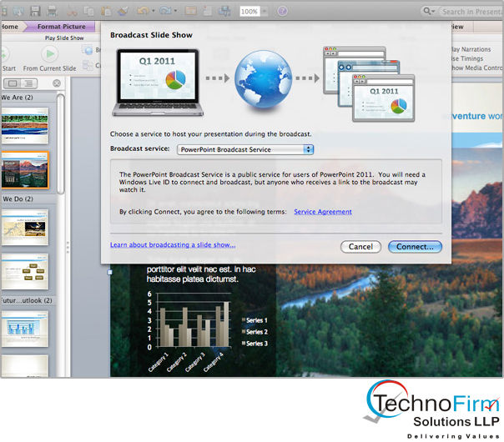Screen dimensions: 504x442
Task: Switch to slide thumbnails view in pane
Action: (13, 83)
